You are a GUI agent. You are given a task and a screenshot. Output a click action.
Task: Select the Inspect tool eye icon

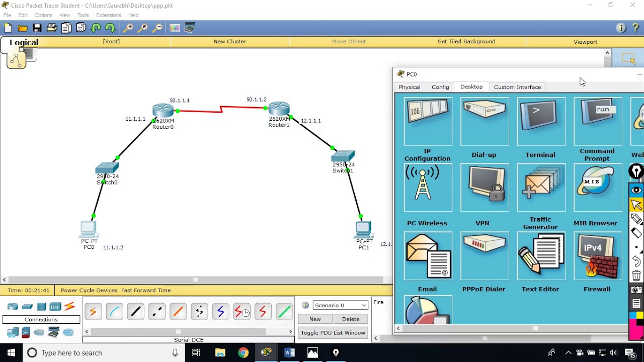point(636,190)
